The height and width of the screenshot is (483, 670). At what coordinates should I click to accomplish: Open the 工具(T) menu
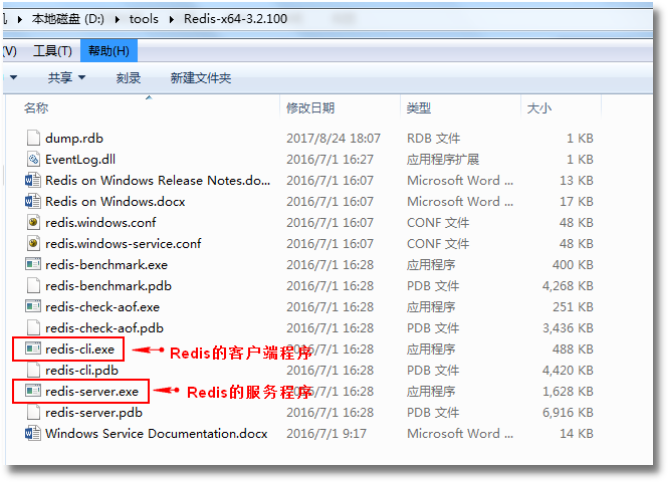point(53,51)
